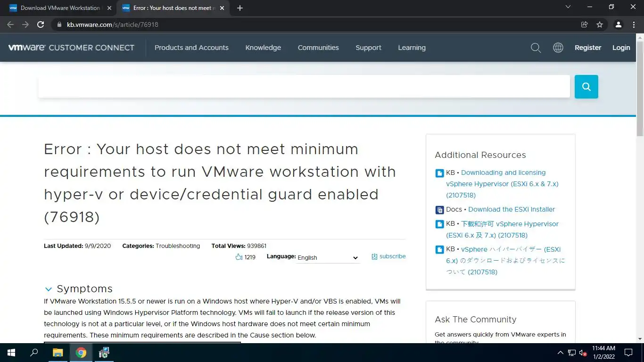Click the installer icon in the taskbar

[x=104, y=353]
